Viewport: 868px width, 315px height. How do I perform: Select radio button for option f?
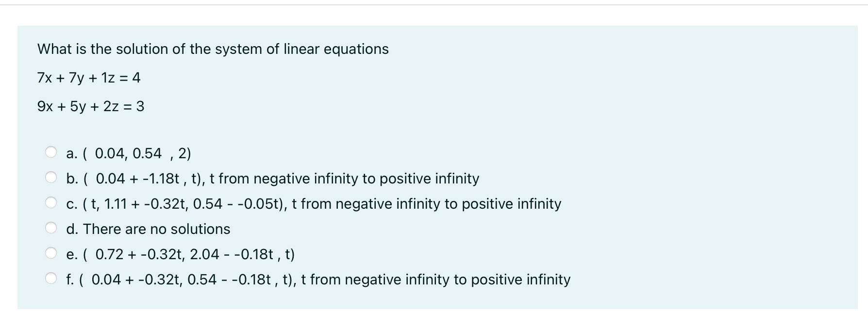coord(51,277)
